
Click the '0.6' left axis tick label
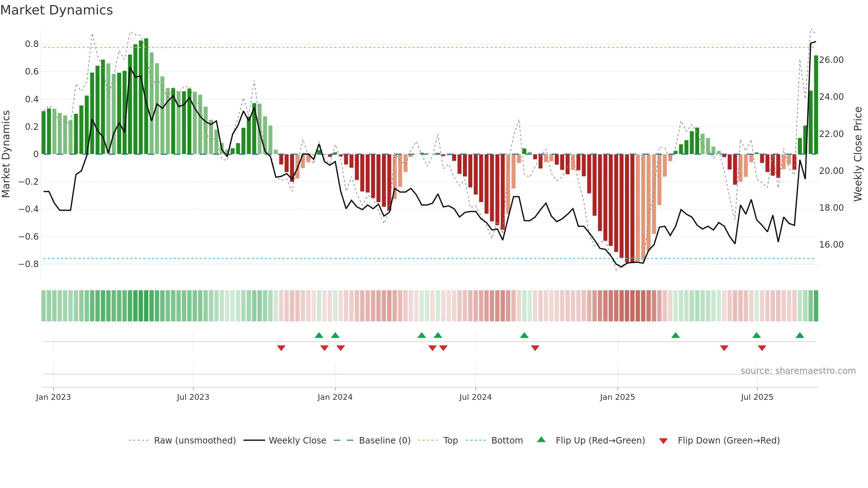tap(32, 72)
